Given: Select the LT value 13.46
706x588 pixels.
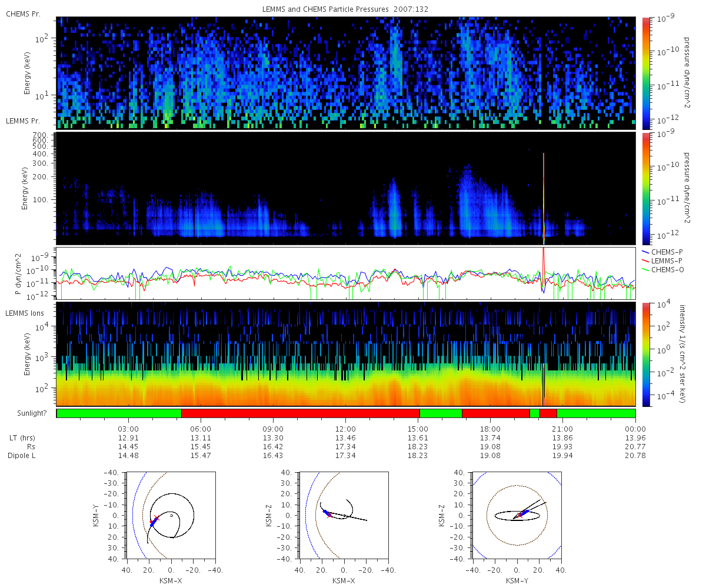Looking at the screenshot, I should [346, 438].
